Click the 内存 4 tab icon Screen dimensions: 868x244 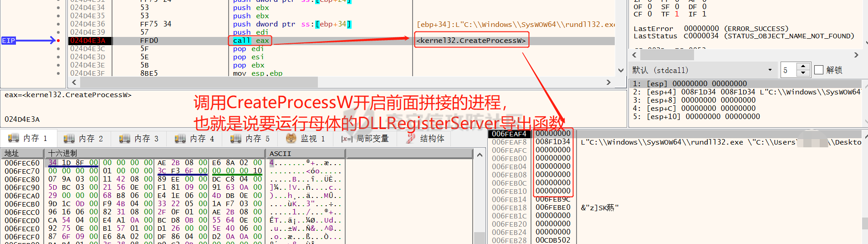coord(180,138)
